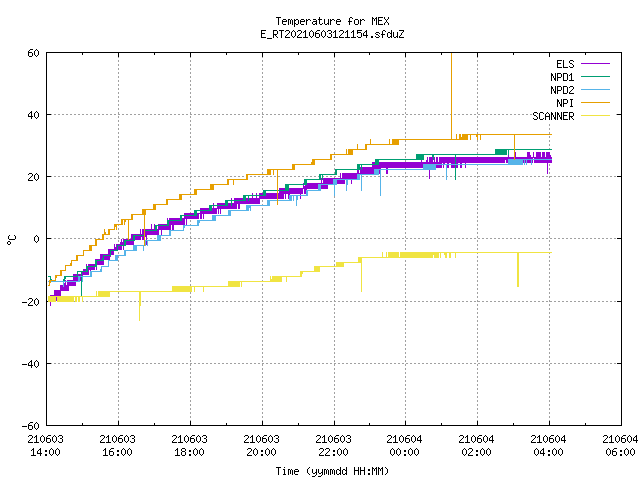Click the °C y-axis unit label
This screenshot has width=640, height=480.
tap(12, 240)
